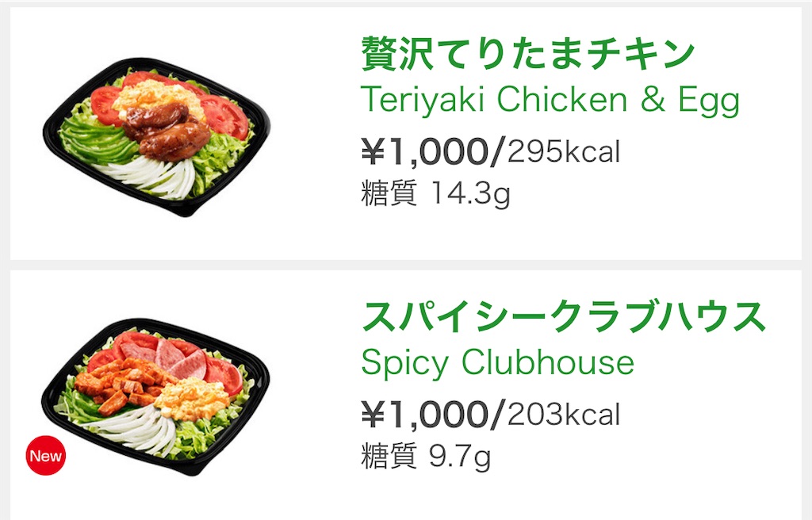The width and height of the screenshot is (812, 520).
Task: Select the 贅沢てりたまチキン title
Action: point(527,54)
